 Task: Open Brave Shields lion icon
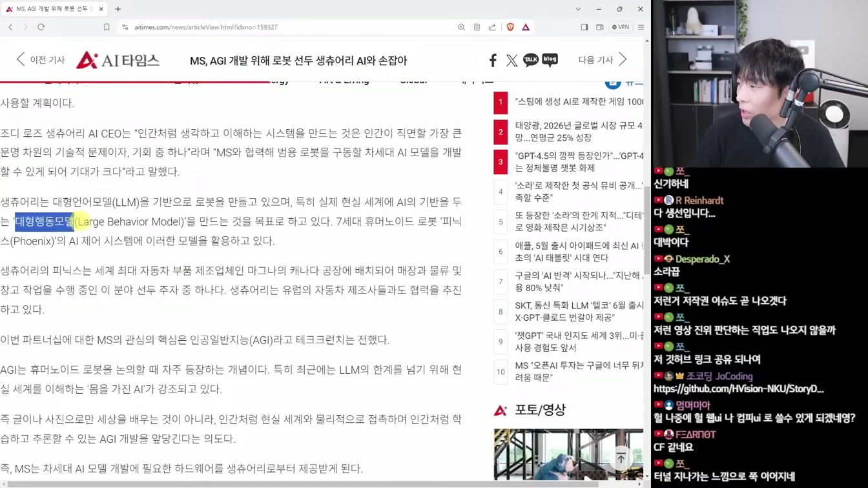510,27
